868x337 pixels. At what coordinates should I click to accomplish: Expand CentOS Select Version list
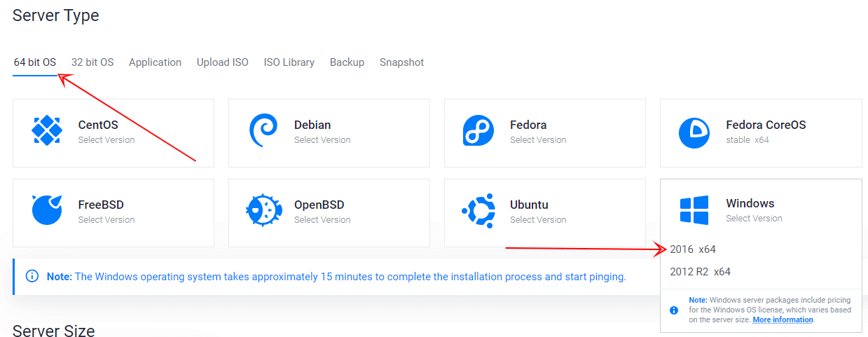click(x=106, y=140)
